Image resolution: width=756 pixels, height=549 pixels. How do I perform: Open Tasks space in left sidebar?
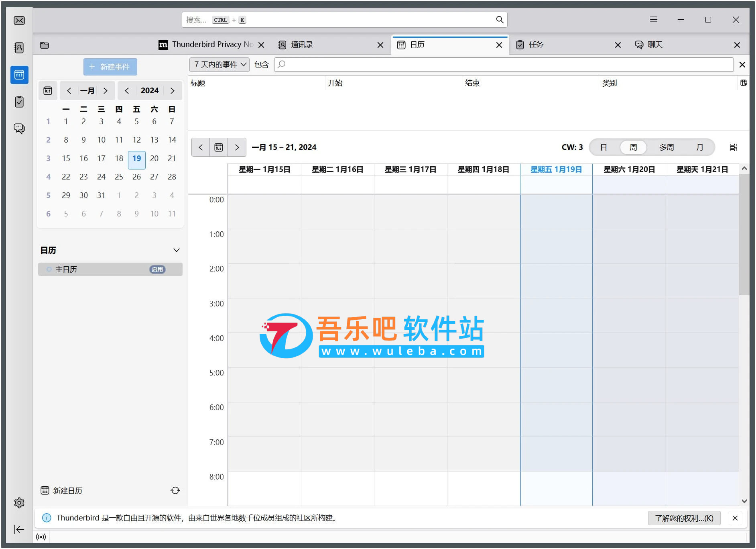[19, 102]
